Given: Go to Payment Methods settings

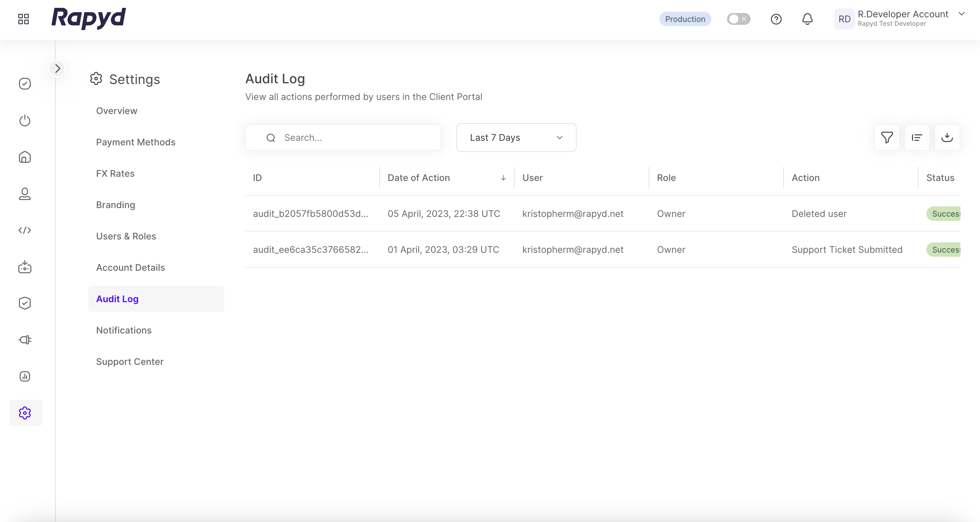Looking at the screenshot, I should 135,142.
